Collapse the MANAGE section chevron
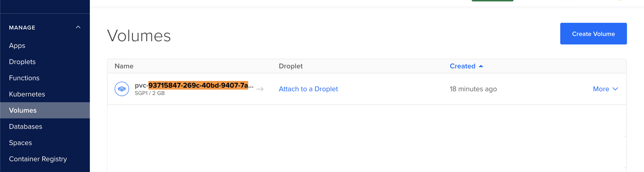This screenshot has height=172, width=644. pyautogui.click(x=78, y=27)
